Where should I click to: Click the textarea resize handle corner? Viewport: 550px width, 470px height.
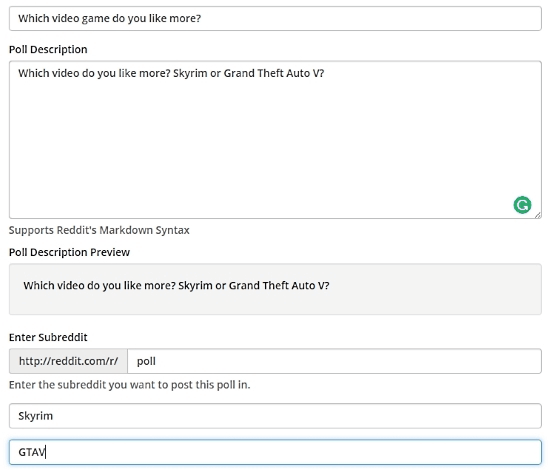click(538, 215)
